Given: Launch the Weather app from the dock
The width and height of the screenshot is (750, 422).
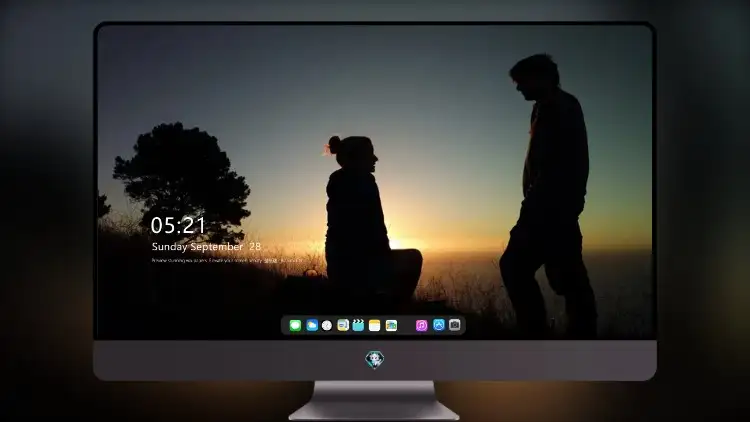Looking at the screenshot, I should coord(312,325).
